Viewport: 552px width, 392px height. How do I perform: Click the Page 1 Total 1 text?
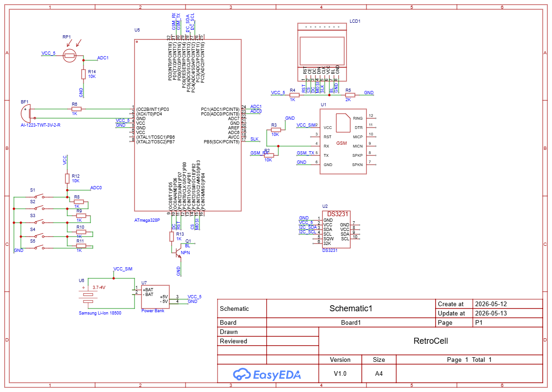pos(469,360)
